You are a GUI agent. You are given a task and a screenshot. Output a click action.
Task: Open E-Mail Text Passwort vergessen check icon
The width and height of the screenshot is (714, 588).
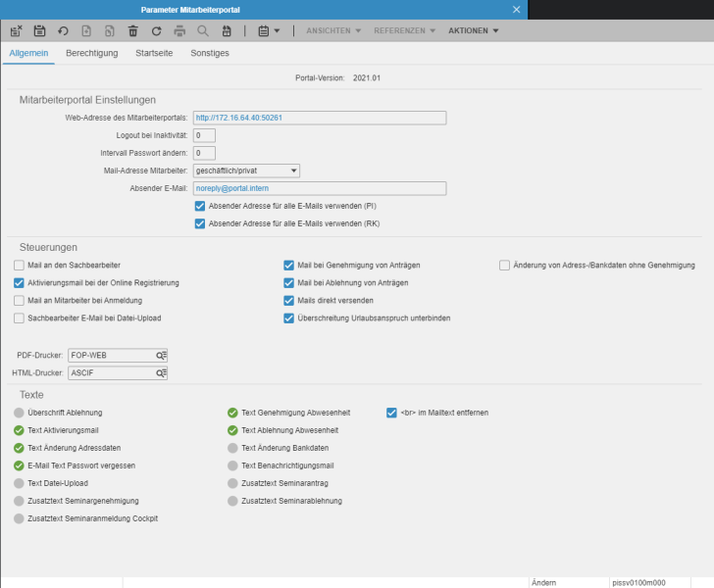click(x=19, y=465)
